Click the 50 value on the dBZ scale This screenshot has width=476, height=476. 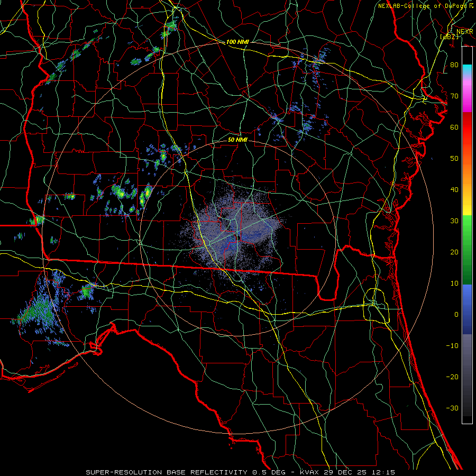pyautogui.click(x=454, y=159)
